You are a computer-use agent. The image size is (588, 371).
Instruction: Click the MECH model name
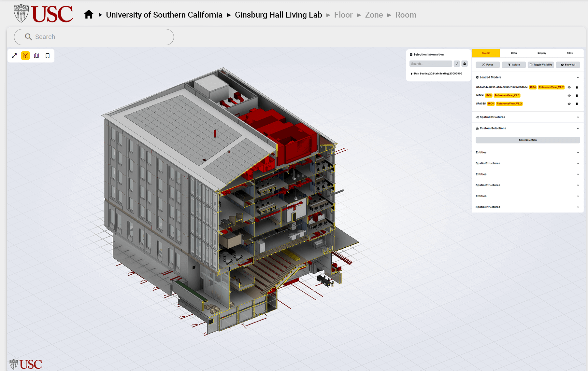click(x=480, y=95)
